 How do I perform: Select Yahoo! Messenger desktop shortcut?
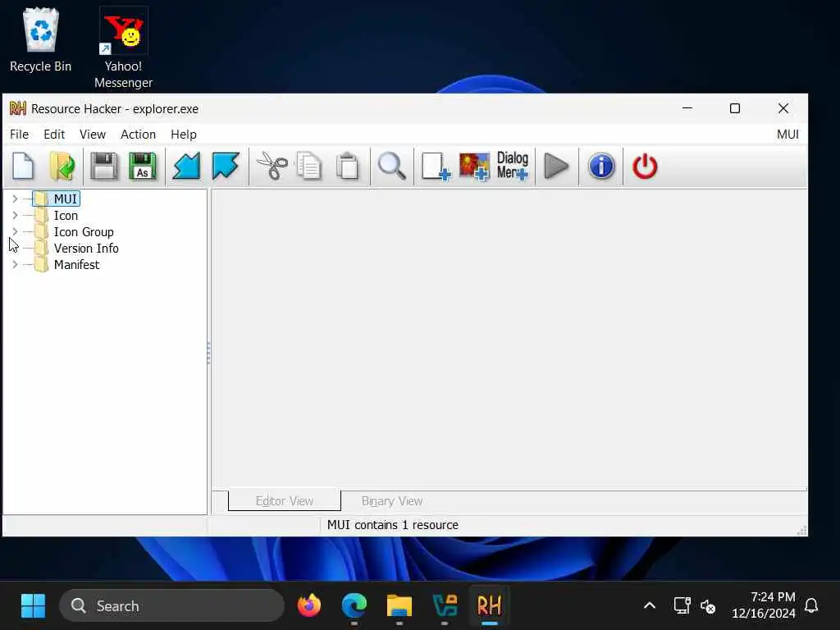(x=123, y=47)
